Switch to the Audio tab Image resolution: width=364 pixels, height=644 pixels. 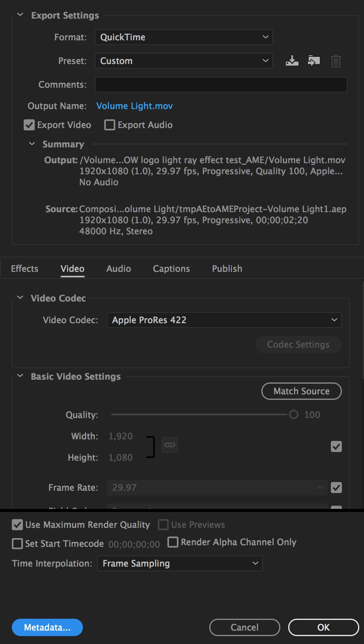118,269
